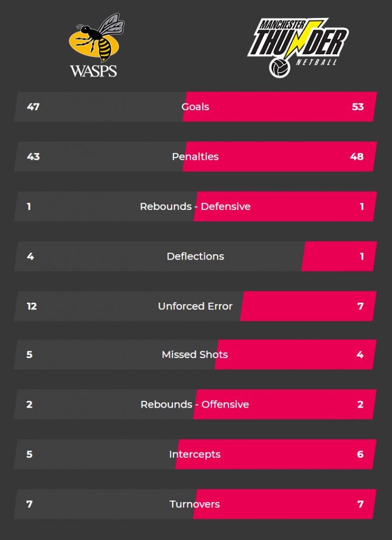
Task: Click Wasps penalties value 43
Action: tap(33, 157)
